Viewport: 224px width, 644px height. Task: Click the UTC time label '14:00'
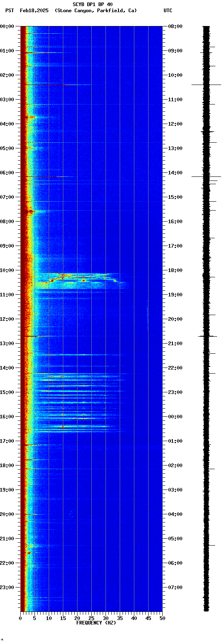(175, 173)
